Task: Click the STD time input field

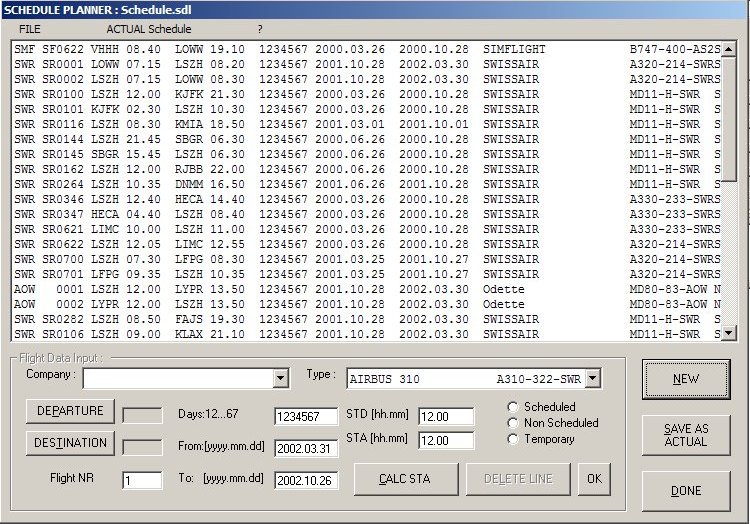Action: pos(446,416)
